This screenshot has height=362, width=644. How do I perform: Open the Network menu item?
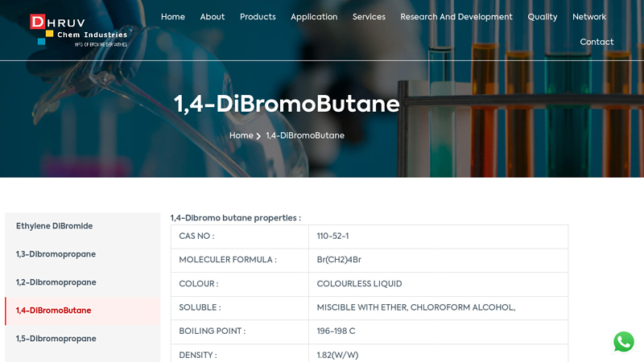[x=589, y=17]
